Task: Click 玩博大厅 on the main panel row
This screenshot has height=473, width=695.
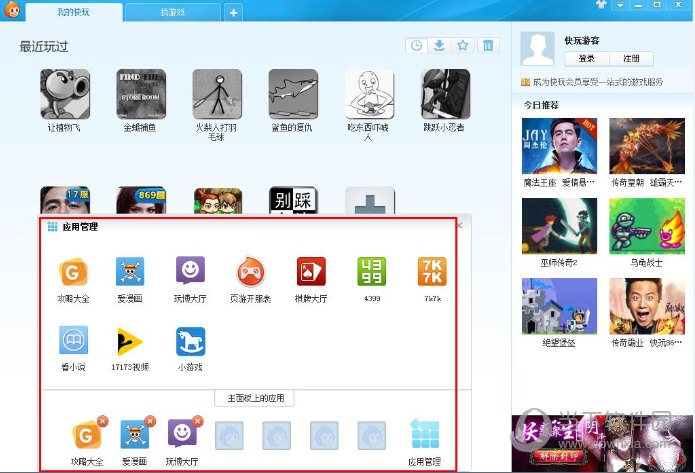Action: (x=182, y=434)
